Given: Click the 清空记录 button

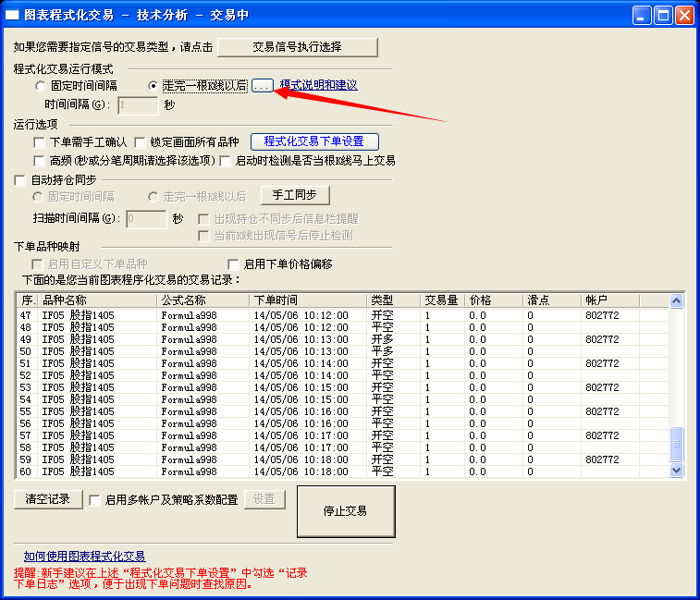Looking at the screenshot, I should (x=48, y=499).
